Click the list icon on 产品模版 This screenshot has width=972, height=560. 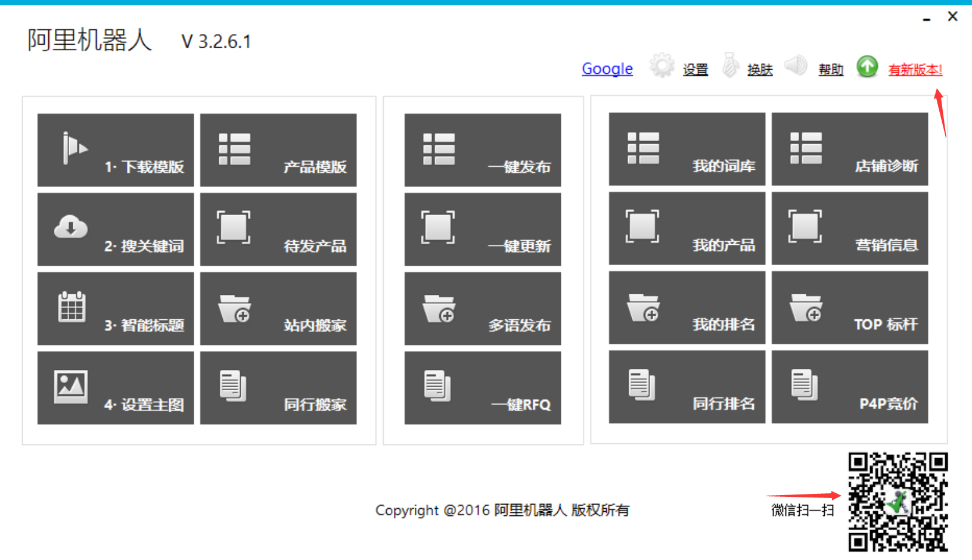(235, 149)
